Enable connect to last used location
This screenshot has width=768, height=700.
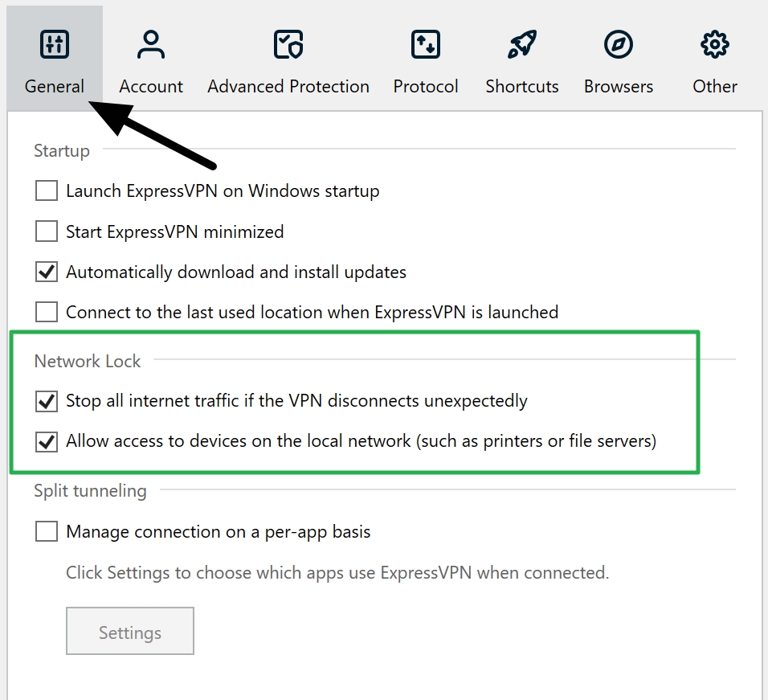tap(46, 312)
